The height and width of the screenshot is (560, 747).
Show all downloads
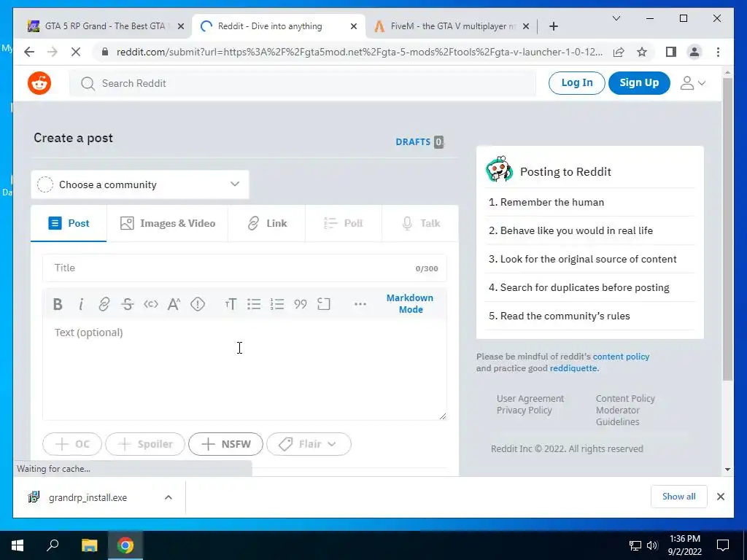coord(679,497)
